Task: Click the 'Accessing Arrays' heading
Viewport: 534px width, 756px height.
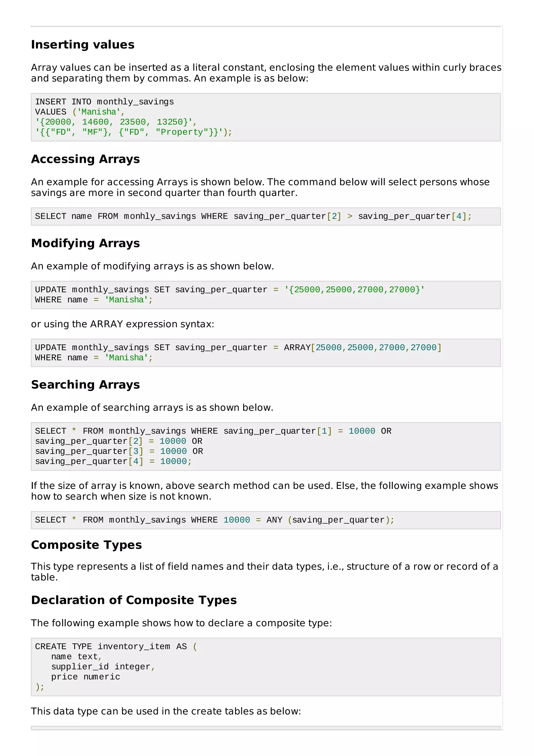Action: 85,159
